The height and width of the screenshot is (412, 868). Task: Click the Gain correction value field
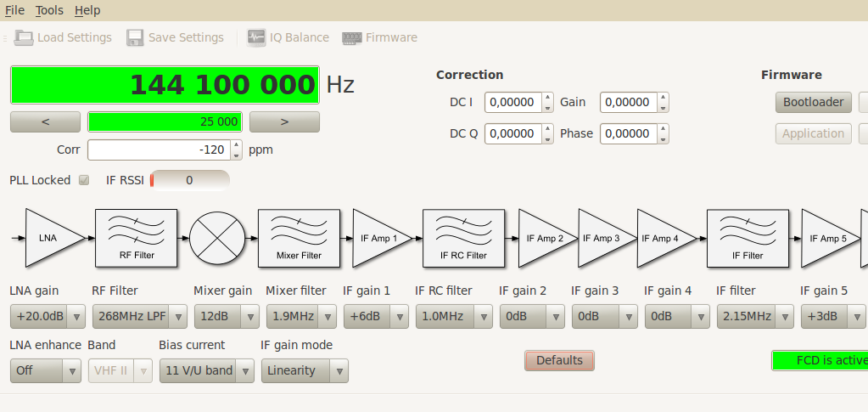coord(629,102)
